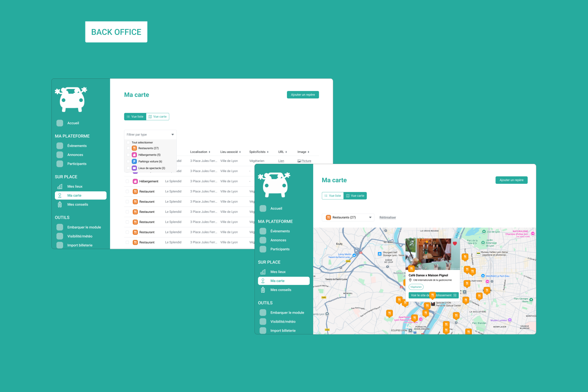Screen dimensions: 588x392
Task: Check the Tout sélectionner checkbox
Action: click(x=128, y=143)
